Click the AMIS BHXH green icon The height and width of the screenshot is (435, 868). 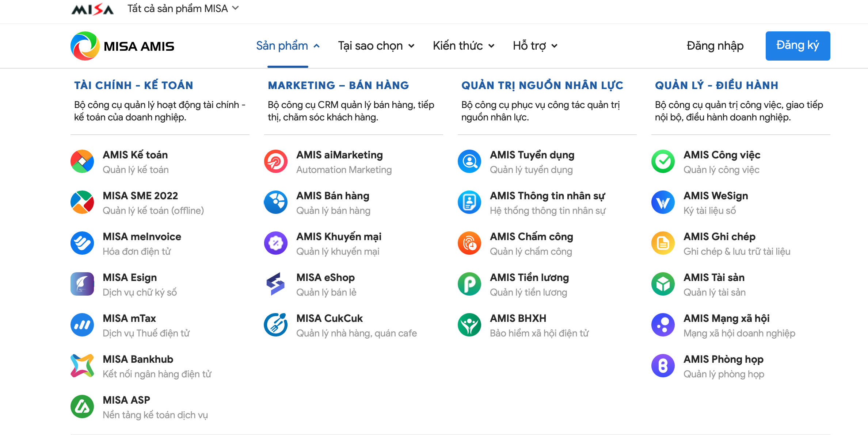[469, 325]
